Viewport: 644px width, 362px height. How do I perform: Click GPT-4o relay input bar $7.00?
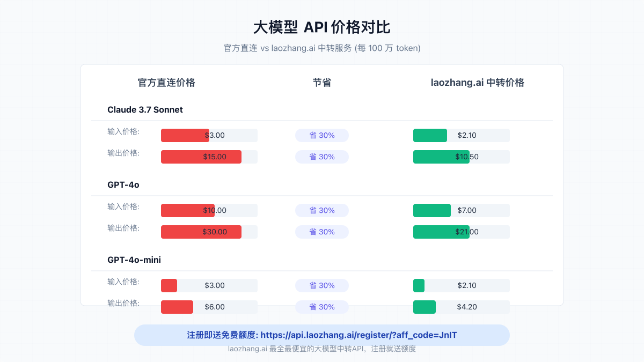pos(462,210)
